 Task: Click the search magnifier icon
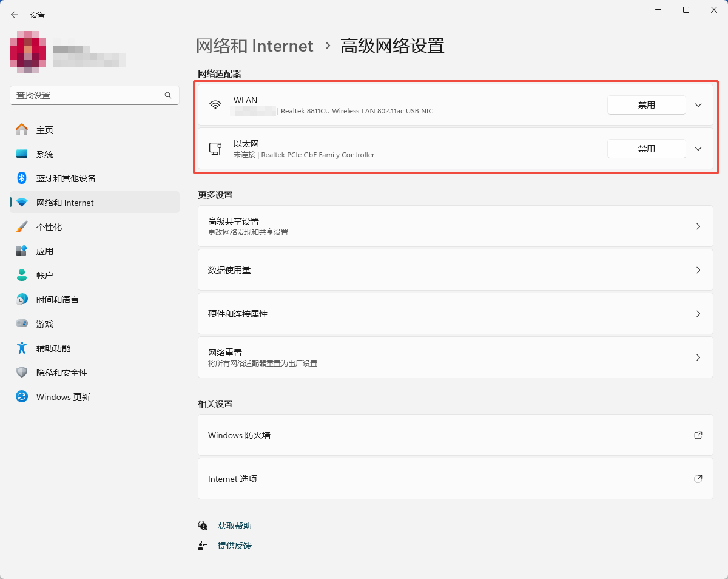pos(168,95)
